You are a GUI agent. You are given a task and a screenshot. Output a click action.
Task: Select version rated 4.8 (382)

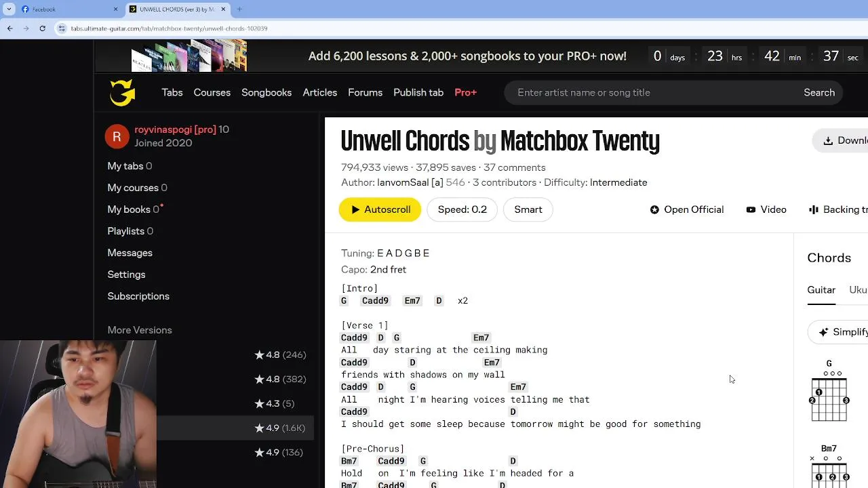(280, 379)
